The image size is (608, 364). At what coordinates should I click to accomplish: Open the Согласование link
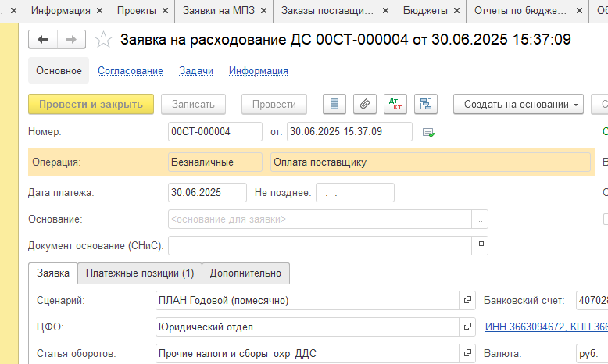130,71
